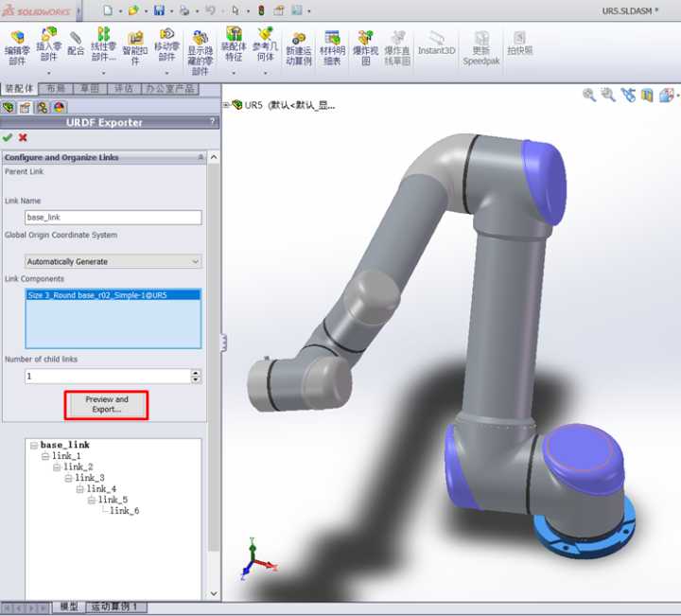Click Linear Component Pattern (线性零部件) icon
The image size is (681, 616).
103,44
